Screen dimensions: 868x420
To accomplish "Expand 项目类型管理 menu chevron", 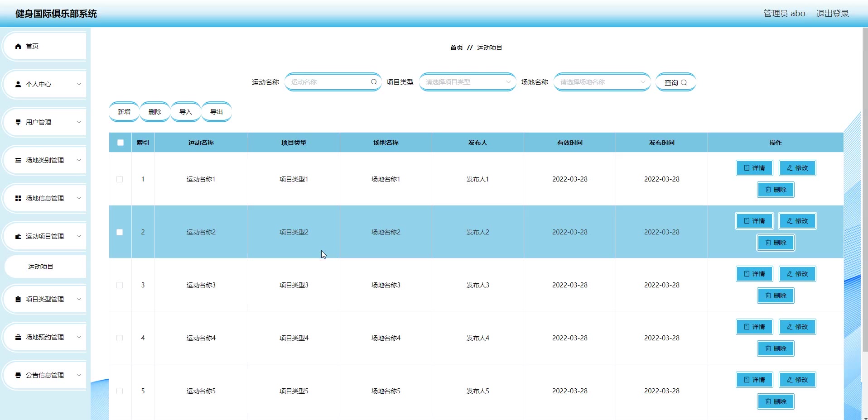I will pyautogui.click(x=79, y=299).
